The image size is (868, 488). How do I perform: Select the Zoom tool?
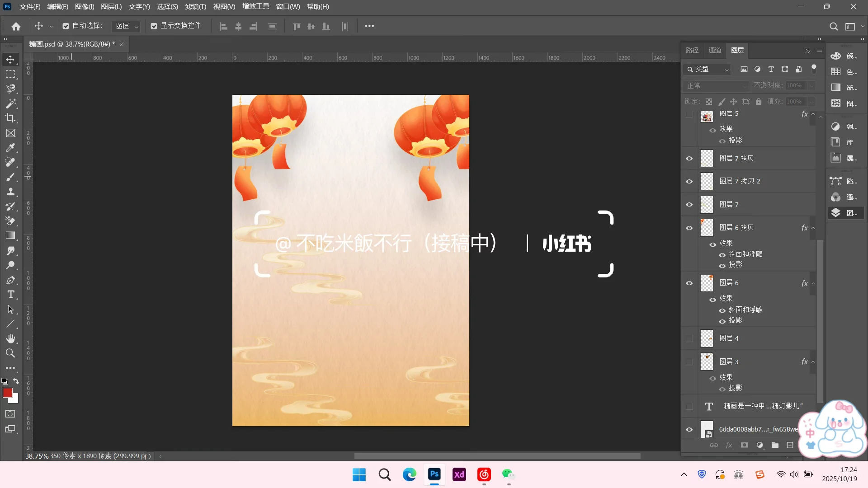(x=11, y=353)
